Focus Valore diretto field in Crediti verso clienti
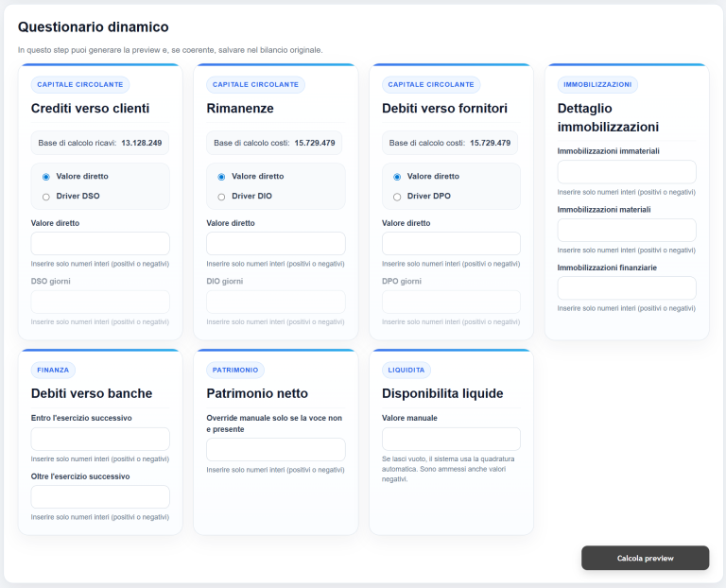The height and width of the screenshot is (588, 726). click(100, 244)
